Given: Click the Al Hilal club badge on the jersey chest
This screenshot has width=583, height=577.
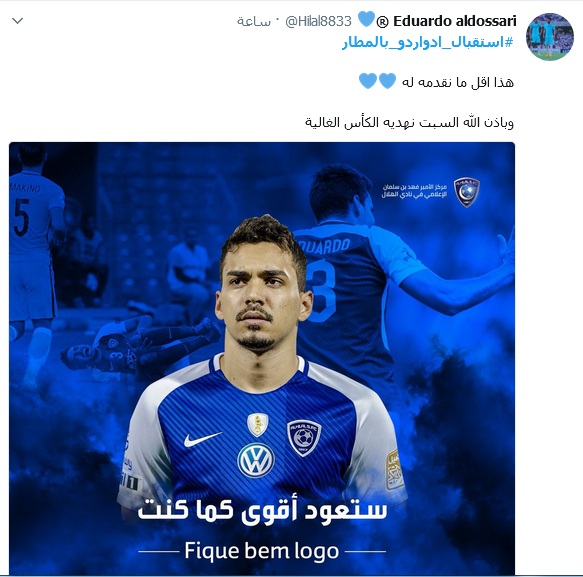Looking at the screenshot, I should tap(304, 438).
